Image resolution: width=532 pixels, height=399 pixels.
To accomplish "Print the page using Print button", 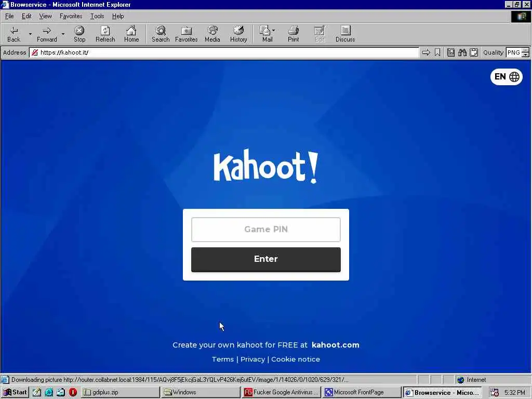I will pyautogui.click(x=294, y=34).
